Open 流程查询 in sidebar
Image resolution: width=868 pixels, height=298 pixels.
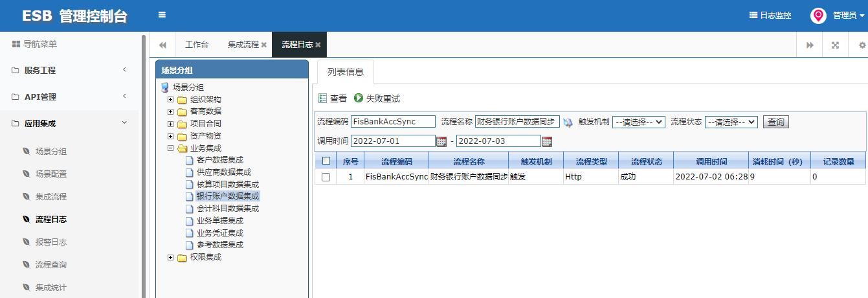tap(50, 264)
